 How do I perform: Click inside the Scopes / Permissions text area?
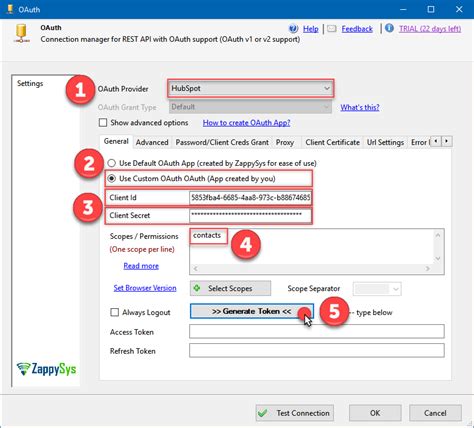pyautogui.click(x=312, y=247)
